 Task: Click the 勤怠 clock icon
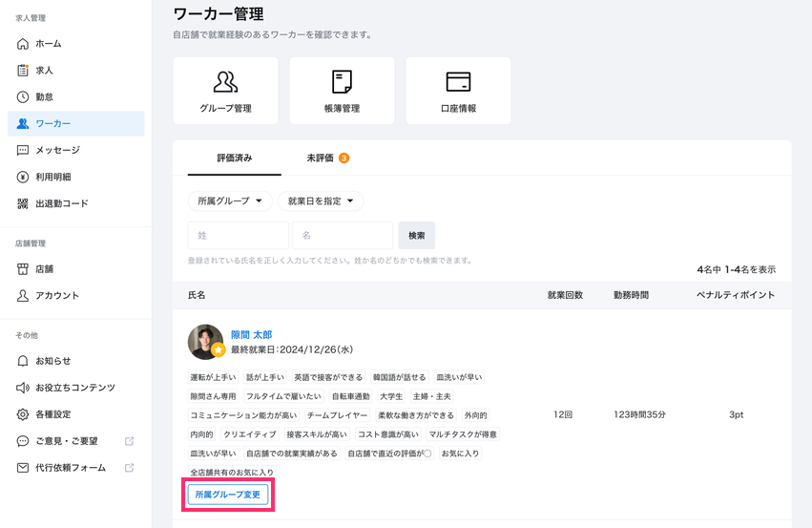(x=24, y=97)
